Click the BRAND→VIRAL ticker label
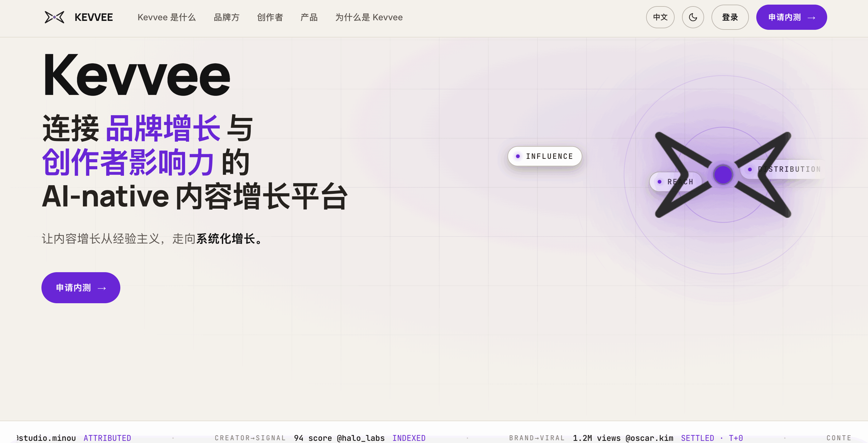The height and width of the screenshot is (443, 868). tap(537, 438)
